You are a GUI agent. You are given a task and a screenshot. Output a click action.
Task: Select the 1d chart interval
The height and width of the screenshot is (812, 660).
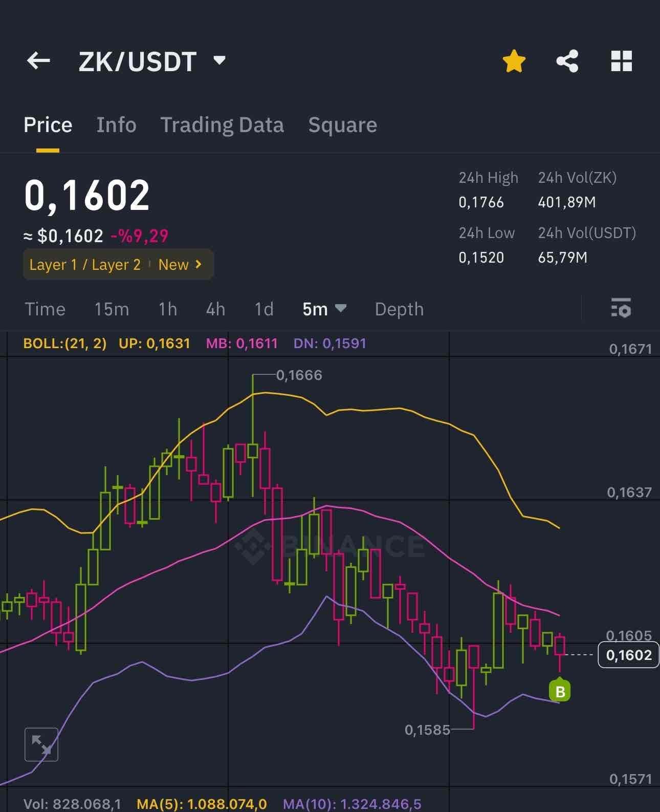(x=264, y=309)
